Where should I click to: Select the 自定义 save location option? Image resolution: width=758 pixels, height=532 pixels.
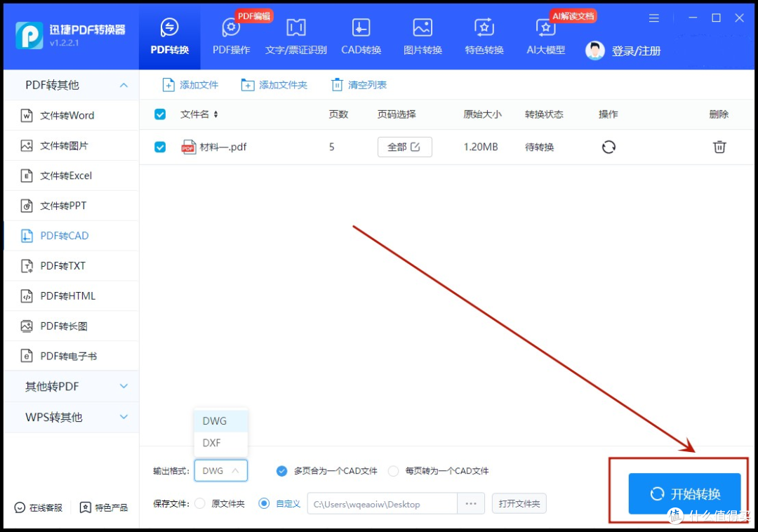pyautogui.click(x=280, y=503)
